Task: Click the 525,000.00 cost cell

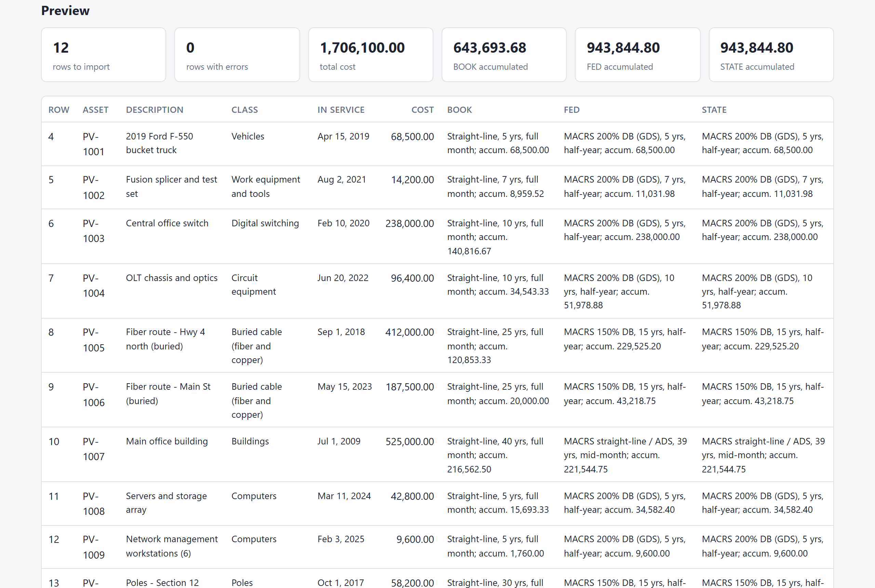Action: 410,442
